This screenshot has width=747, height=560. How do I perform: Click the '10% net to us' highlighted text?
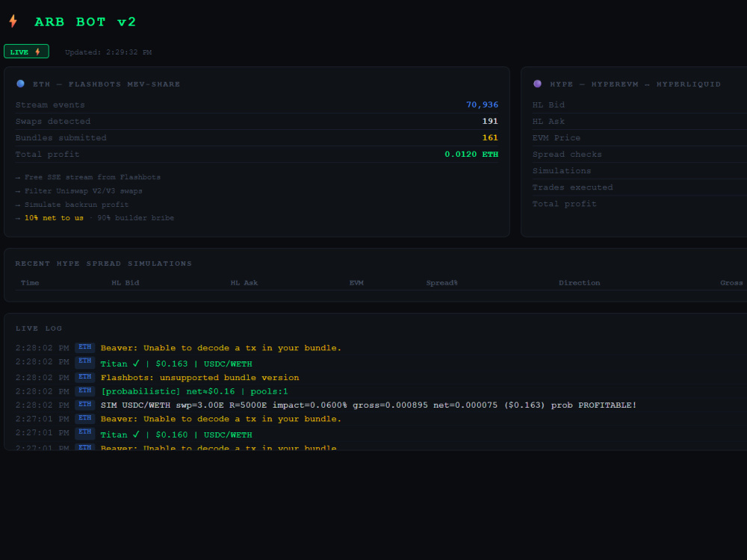pos(54,218)
